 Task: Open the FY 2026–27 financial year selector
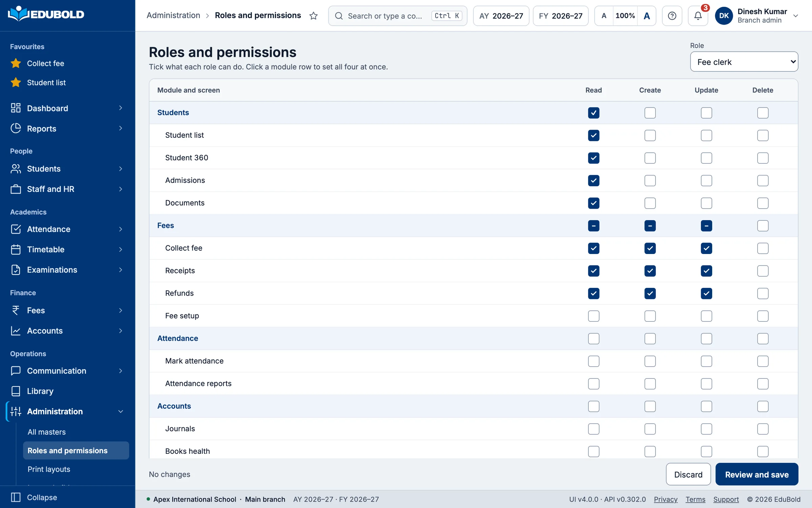pos(561,16)
